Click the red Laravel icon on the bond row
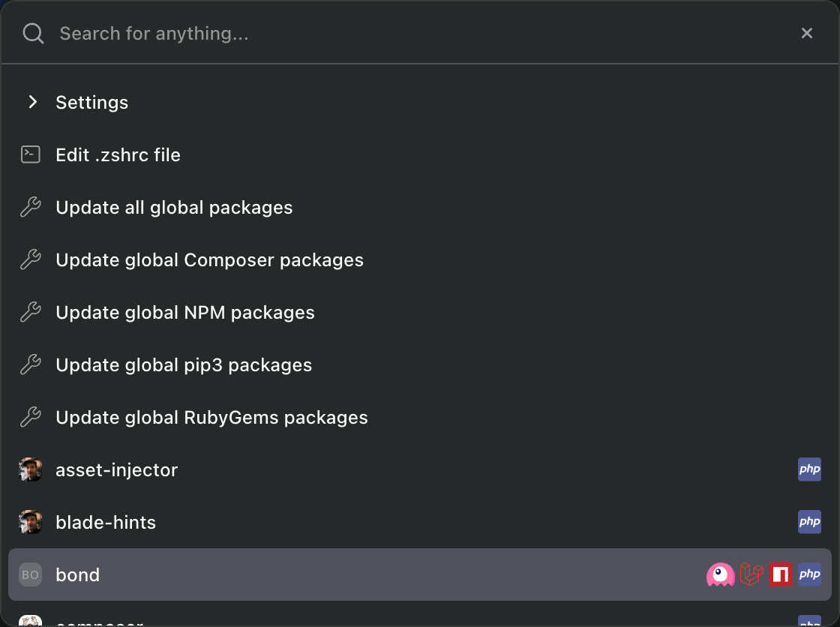The image size is (840, 627). point(751,574)
